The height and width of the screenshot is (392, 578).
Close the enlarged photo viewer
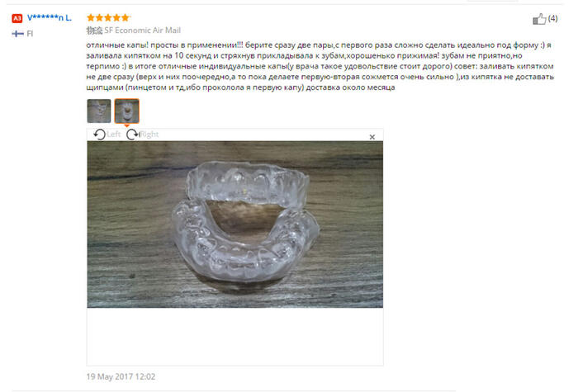coord(372,137)
